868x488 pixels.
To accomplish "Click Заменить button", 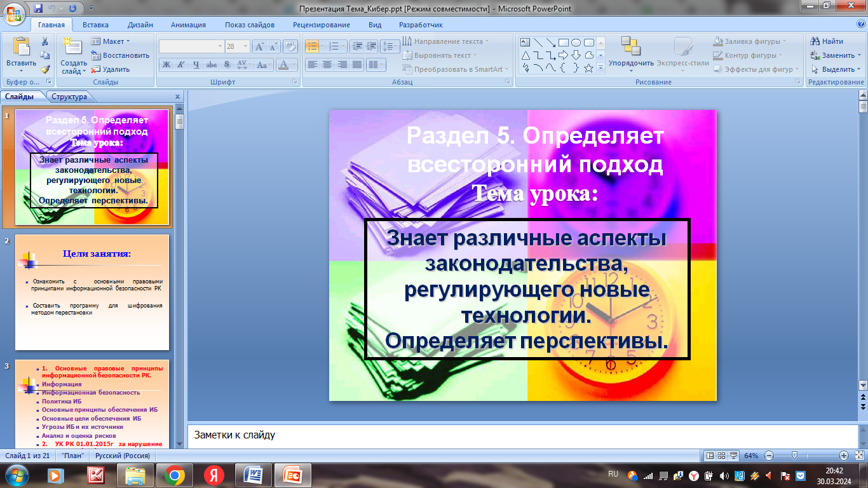I will 836,55.
